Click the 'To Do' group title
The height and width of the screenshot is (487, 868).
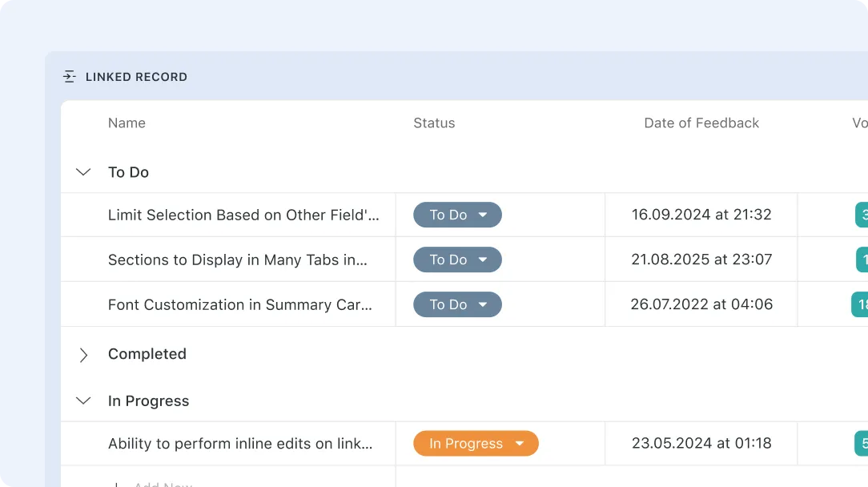[128, 172]
